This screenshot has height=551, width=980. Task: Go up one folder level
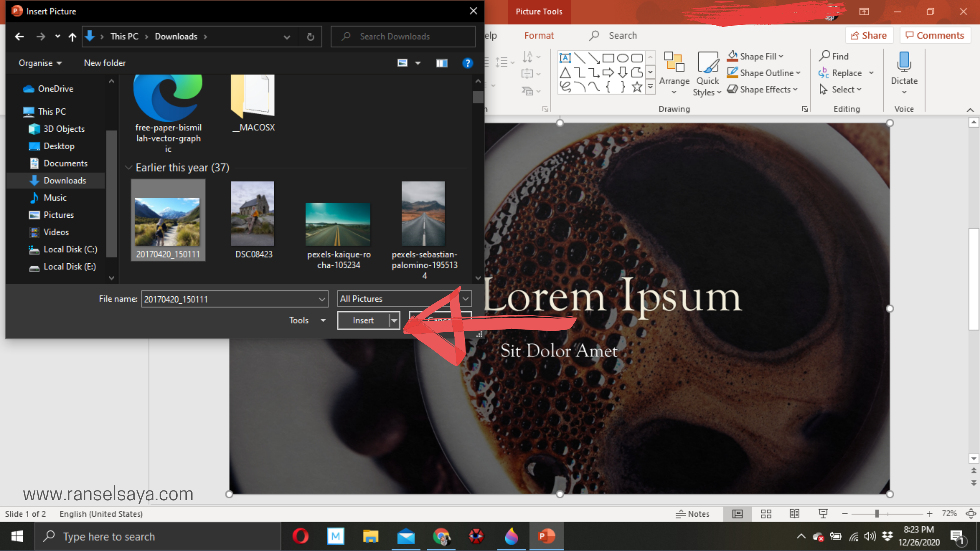click(72, 36)
